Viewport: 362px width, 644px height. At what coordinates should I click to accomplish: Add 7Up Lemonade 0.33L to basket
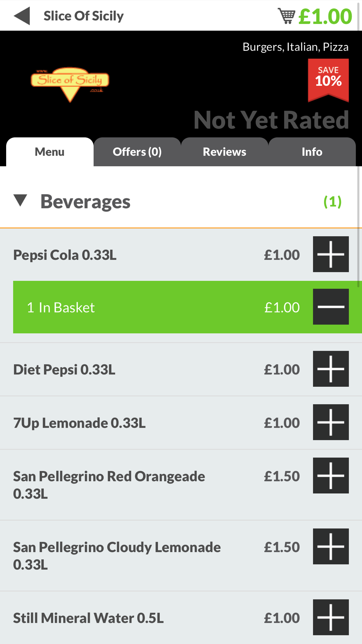(x=331, y=422)
